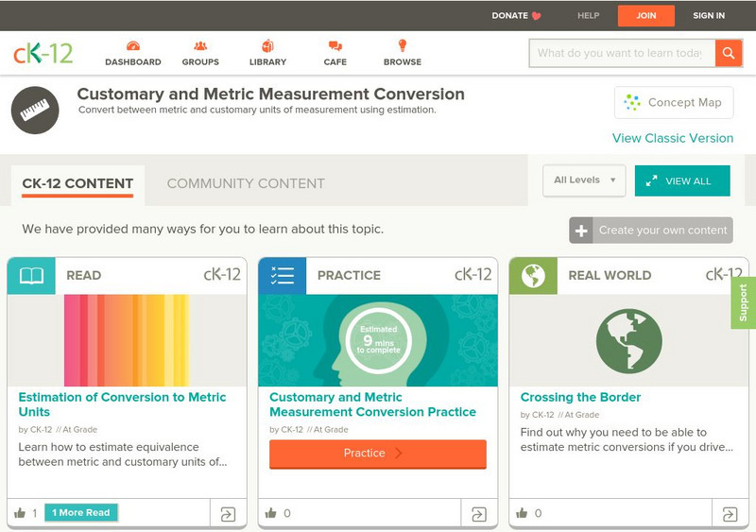Switch to Community Content tab

pyautogui.click(x=246, y=183)
